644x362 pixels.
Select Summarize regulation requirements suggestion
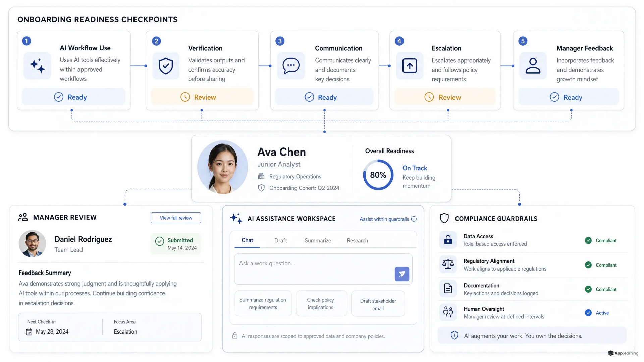[x=263, y=303]
